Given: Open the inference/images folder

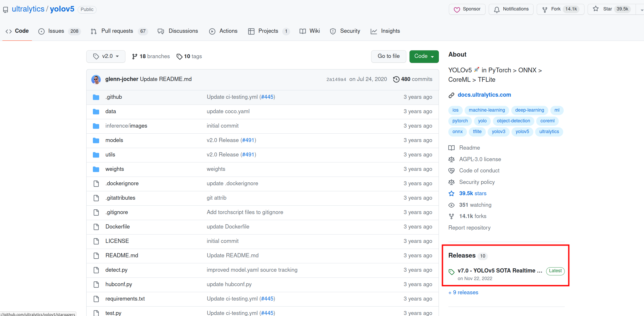Looking at the screenshot, I should tap(126, 126).
